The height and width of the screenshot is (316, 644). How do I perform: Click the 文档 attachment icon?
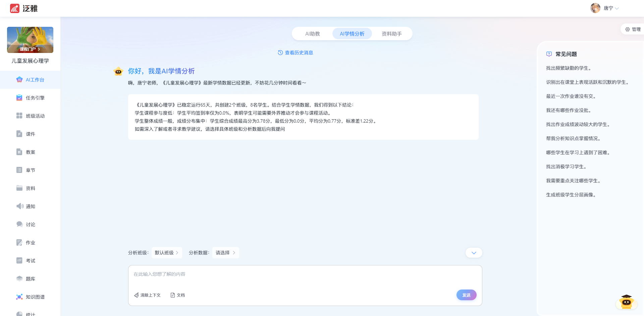[173, 295]
